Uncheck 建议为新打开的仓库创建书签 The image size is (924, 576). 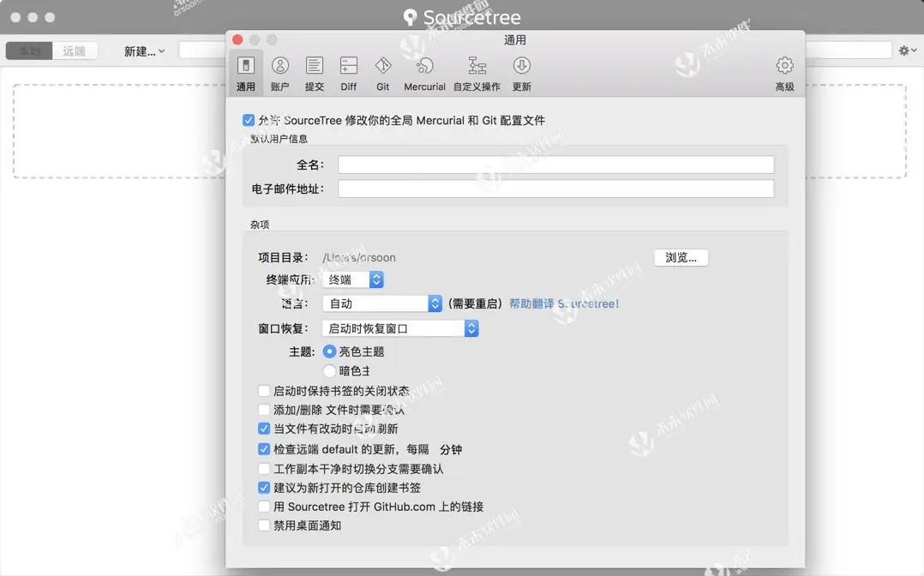(264, 488)
